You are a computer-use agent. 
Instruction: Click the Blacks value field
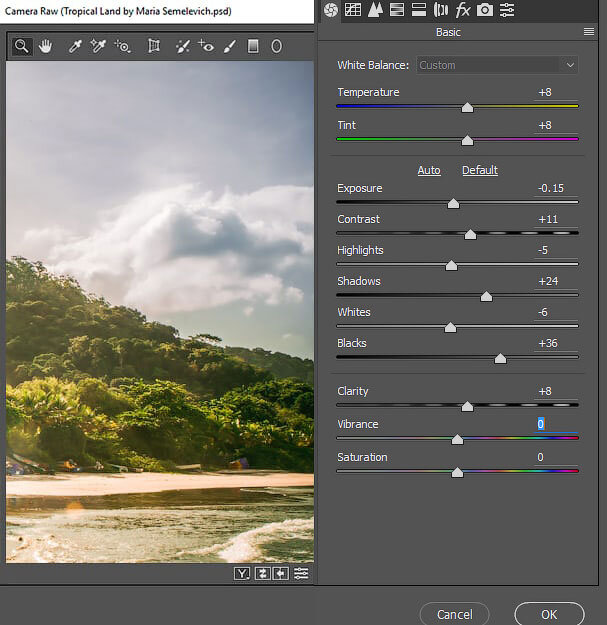556,344
